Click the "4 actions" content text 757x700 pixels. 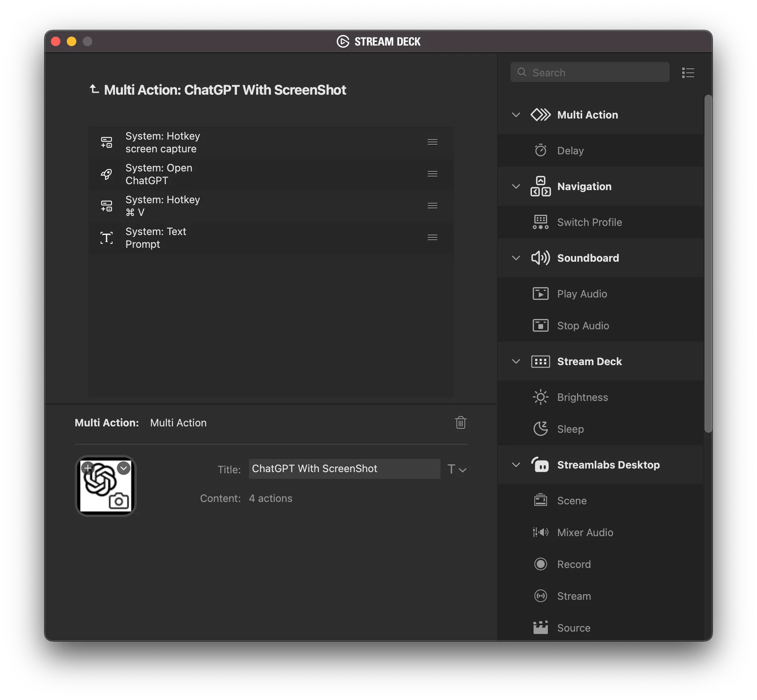(270, 498)
